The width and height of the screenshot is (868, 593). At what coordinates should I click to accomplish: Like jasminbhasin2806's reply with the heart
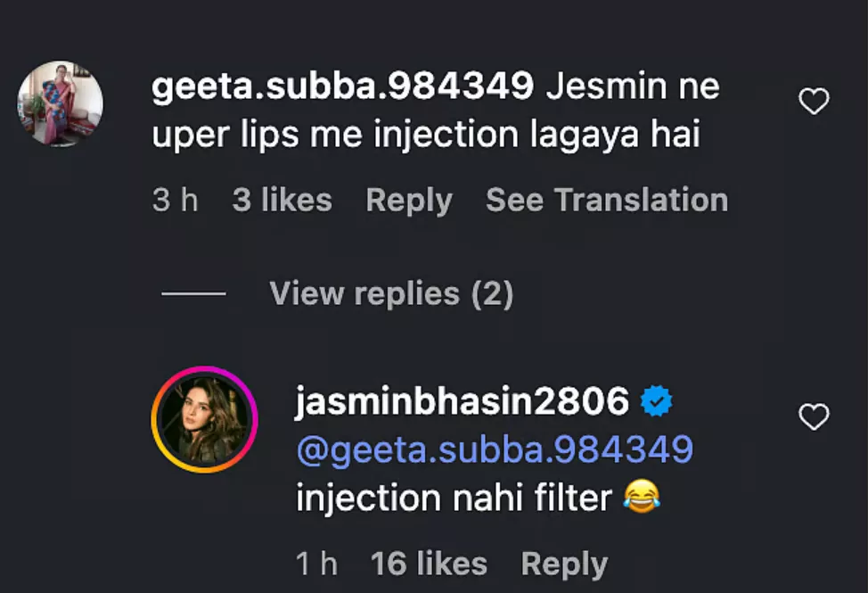[x=813, y=416]
